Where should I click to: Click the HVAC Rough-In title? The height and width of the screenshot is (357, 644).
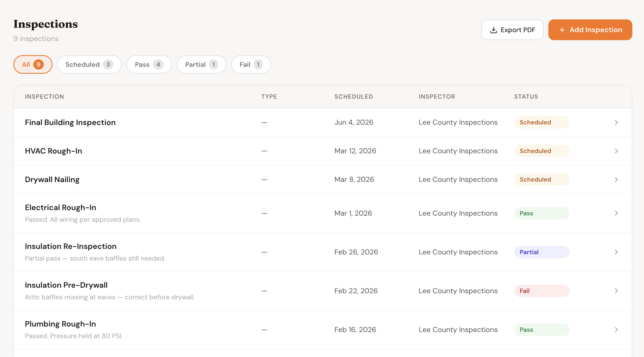[x=54, y=151]
